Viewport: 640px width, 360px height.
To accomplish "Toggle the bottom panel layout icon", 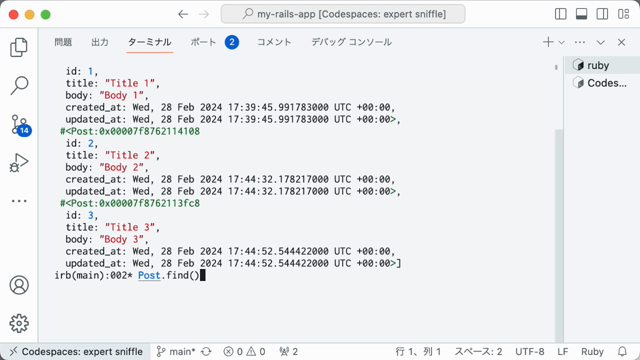I will pyautogui.click(x=581, y=14).
